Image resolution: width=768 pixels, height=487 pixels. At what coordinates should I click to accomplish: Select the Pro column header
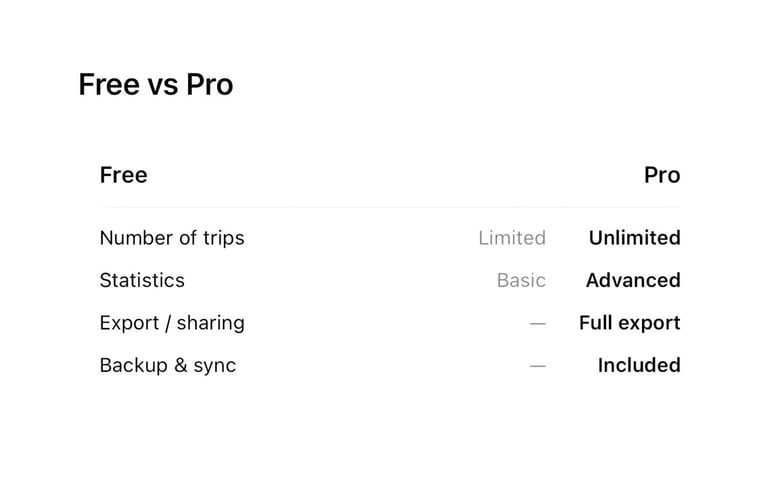tap(661, 175)
